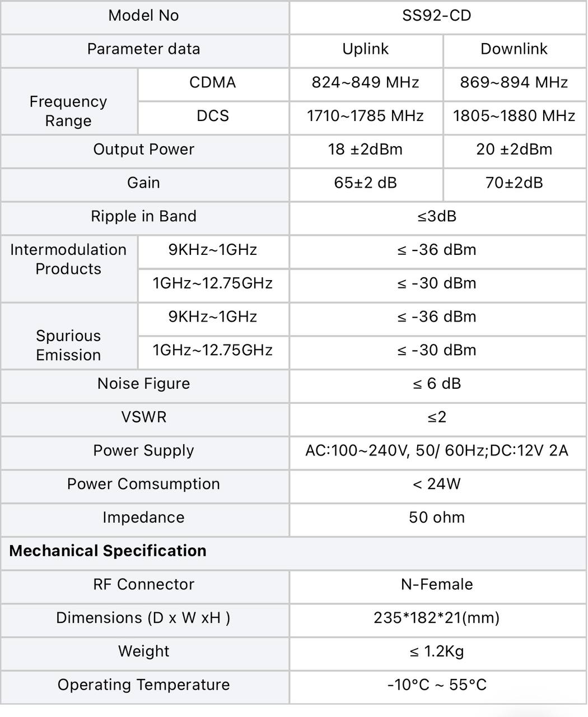The width and height of the screenshot is (588, 717).
Task: Click the Power Comsumption label
Action: point(144,485)
